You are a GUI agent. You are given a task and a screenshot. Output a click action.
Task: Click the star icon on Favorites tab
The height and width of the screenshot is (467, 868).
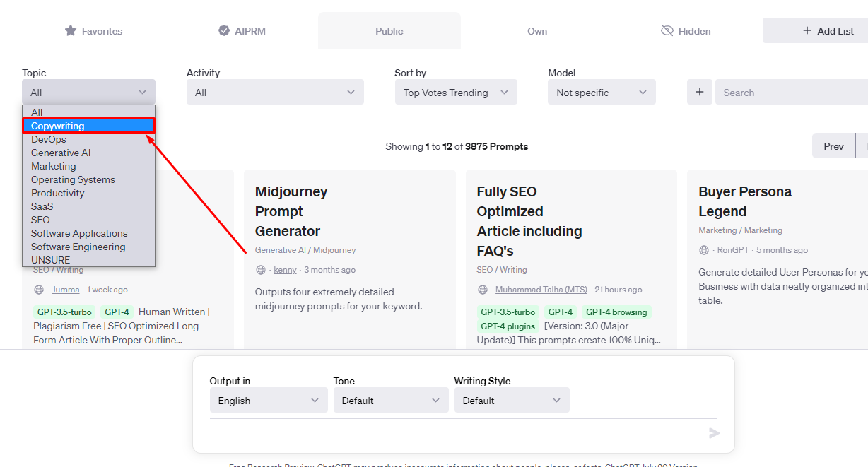coord(71,31)
